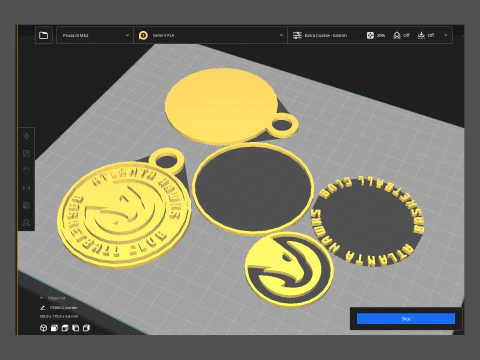Click the infill 20% icon

tap(370, 35)
